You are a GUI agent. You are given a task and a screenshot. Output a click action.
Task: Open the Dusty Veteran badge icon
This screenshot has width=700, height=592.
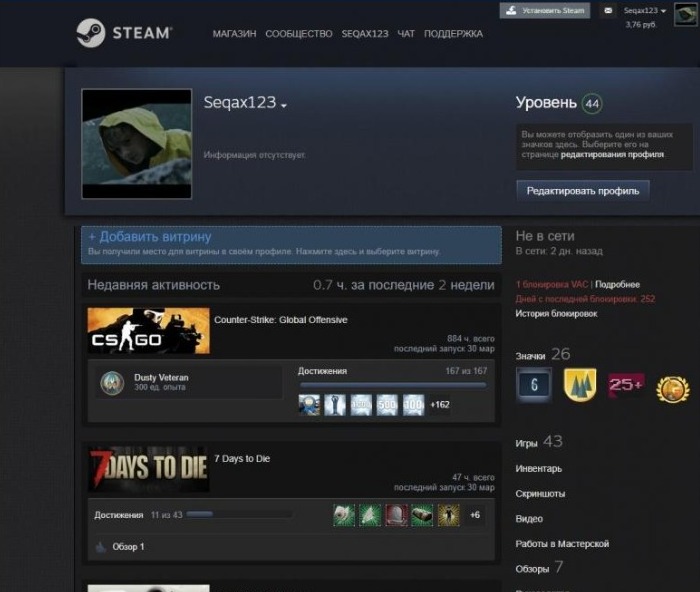click(x=113, y=382)
